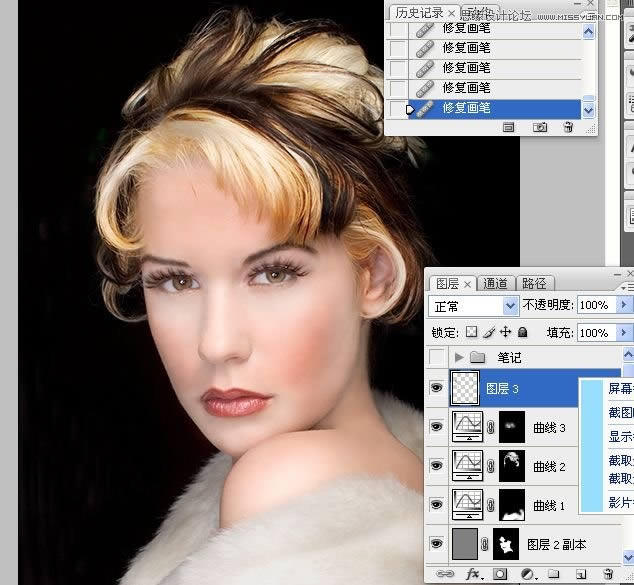This screenshot has height=585, width=634.
Task: Hide the 曲线 3 layer eye
Action: click(x=437, y=427)
